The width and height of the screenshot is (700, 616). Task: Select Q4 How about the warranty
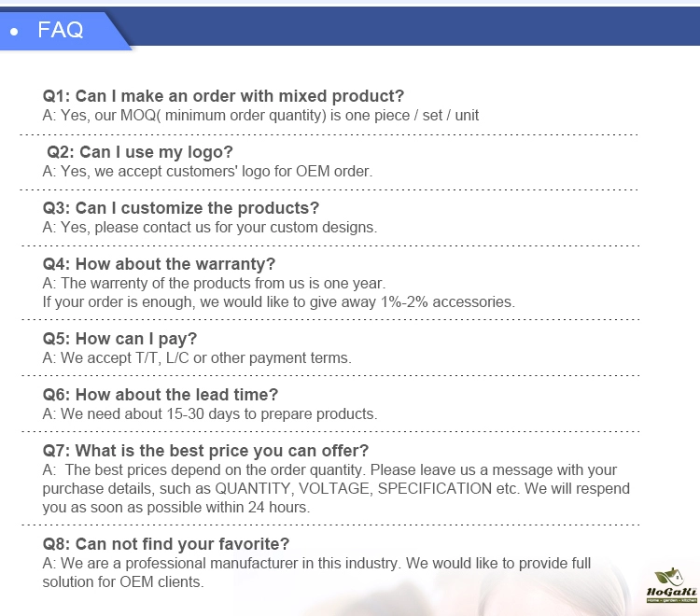159,264
